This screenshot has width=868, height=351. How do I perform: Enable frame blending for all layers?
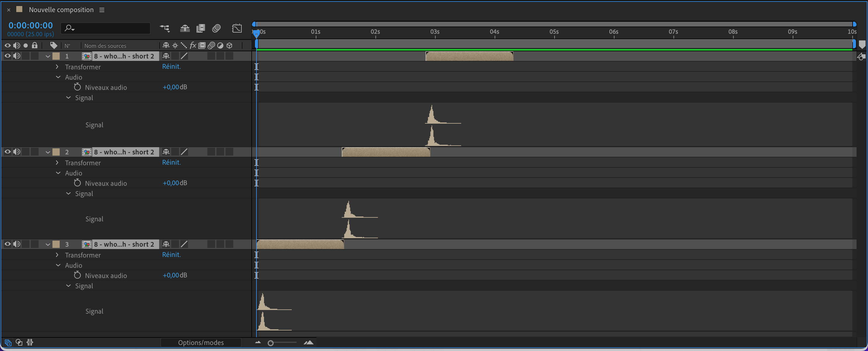point(200,28)
